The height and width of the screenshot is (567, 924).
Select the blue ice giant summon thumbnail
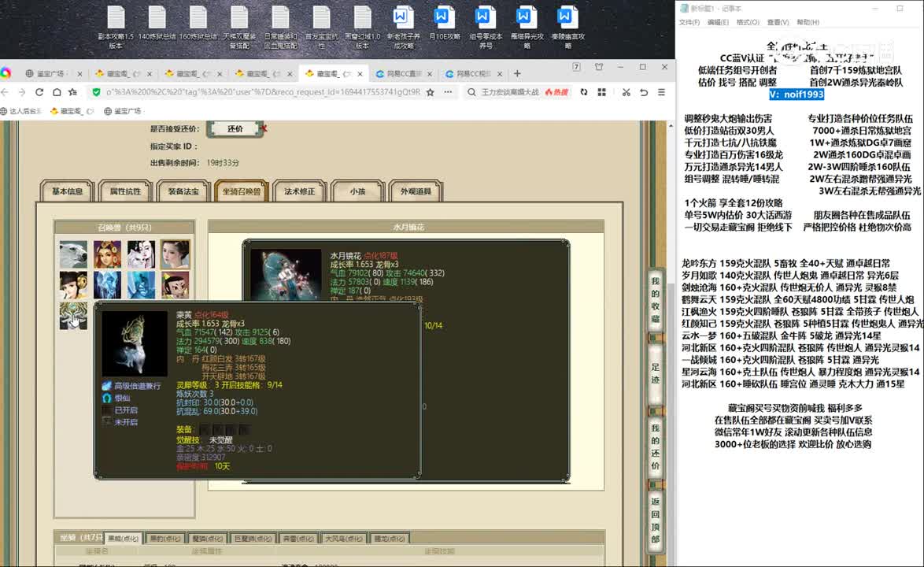pos(142,284)
